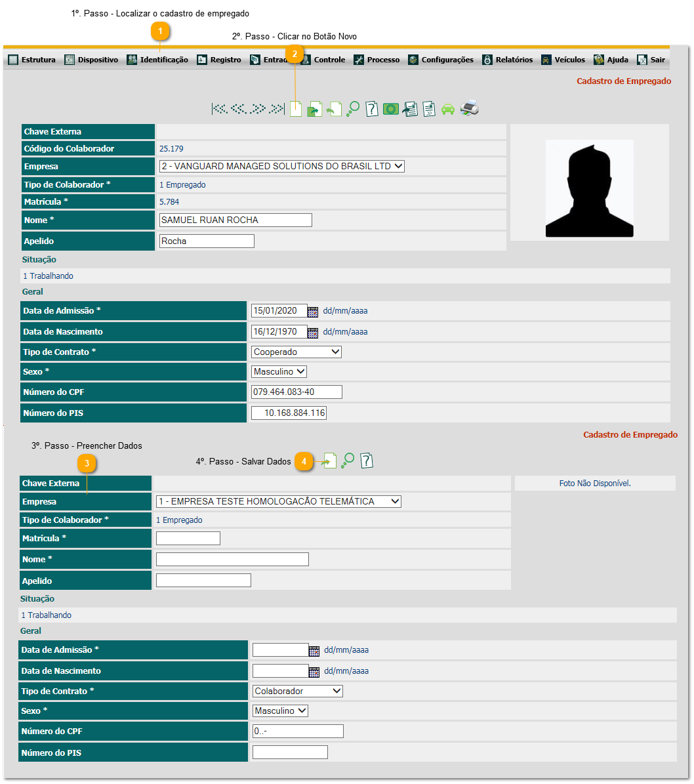Open the Vanguard Managed Solutions Empresa dropdown
The image size is (694, 784).
click(281, 167)
